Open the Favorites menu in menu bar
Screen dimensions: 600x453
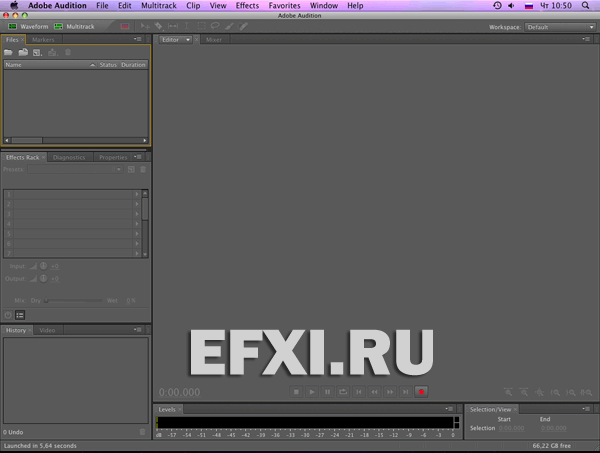pos(284,5)
